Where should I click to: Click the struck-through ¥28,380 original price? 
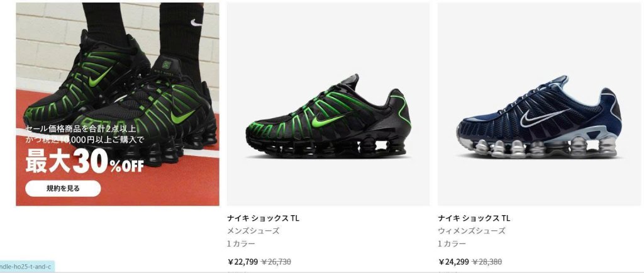click(x=487, y=262)
